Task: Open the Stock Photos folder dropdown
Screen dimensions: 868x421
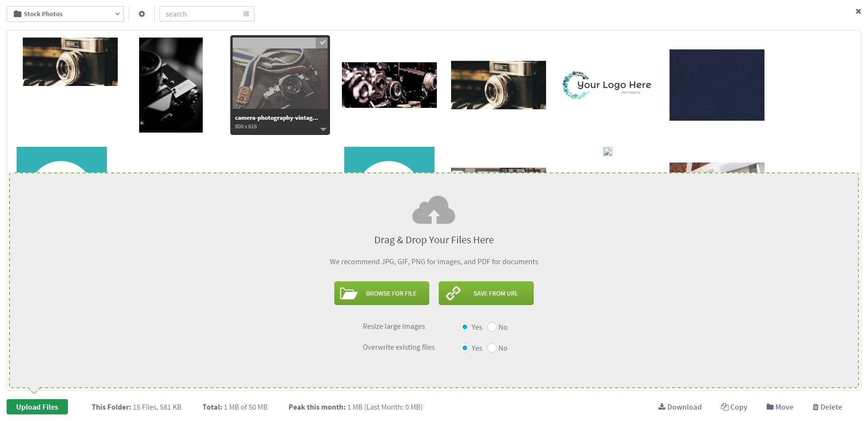Action: point(66,14)
